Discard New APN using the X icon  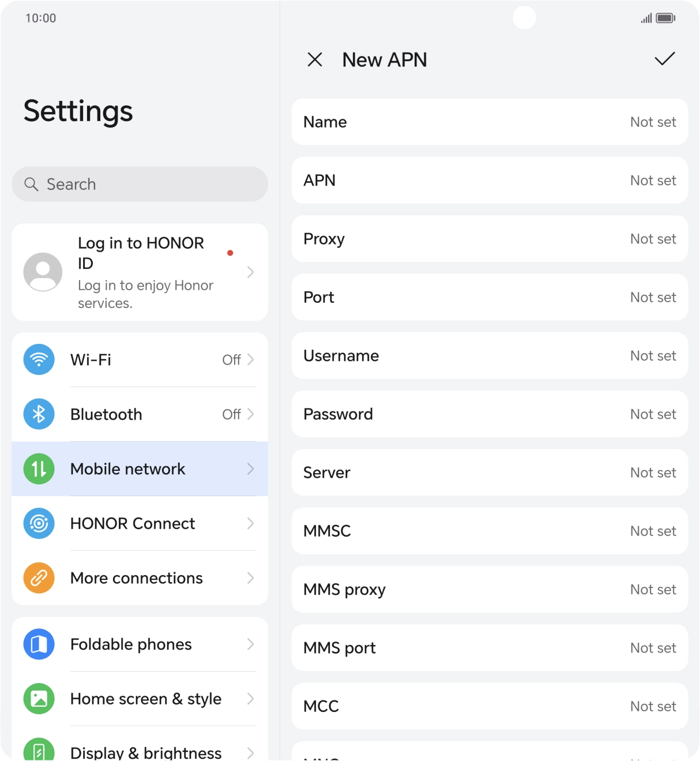315,59
